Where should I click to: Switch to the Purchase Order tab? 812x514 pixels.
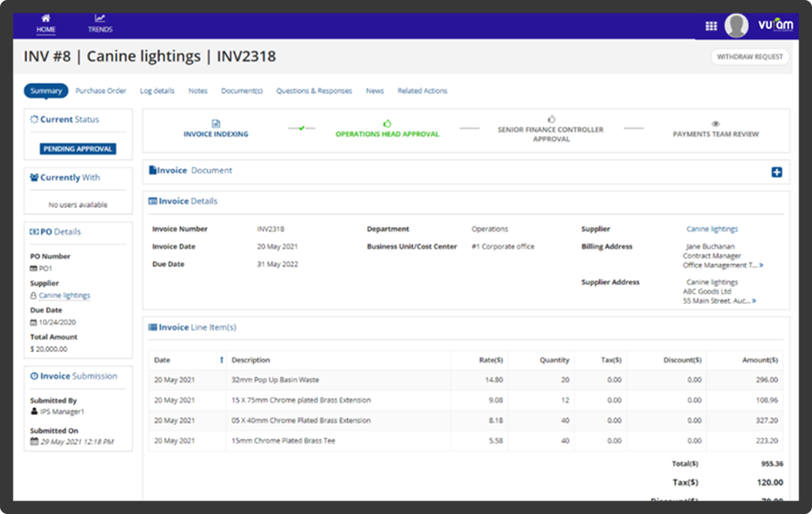[101, 91]
